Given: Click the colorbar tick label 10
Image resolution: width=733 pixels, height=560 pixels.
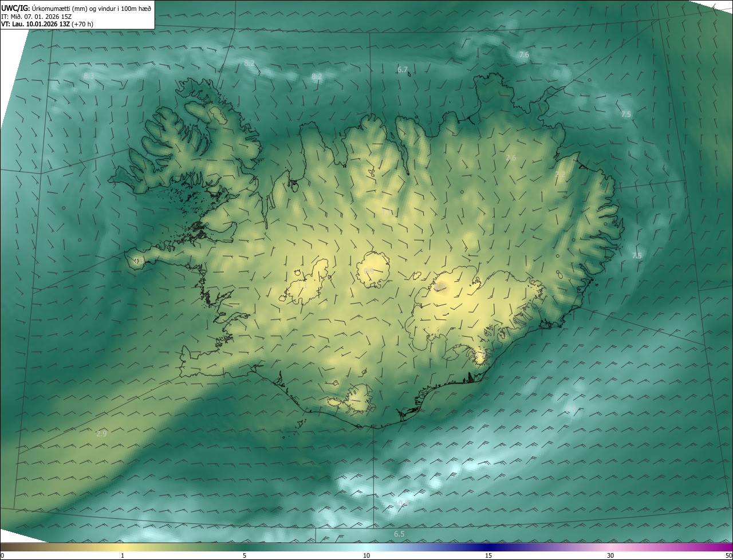Looking at the screenshot, I should coord(366,556).
